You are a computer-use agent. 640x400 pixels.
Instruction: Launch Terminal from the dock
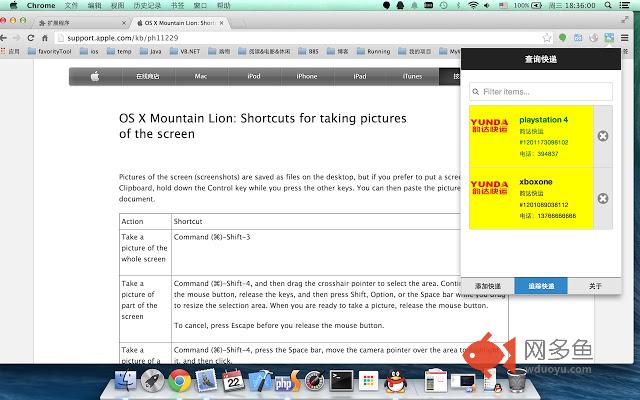tap(341, 381)
